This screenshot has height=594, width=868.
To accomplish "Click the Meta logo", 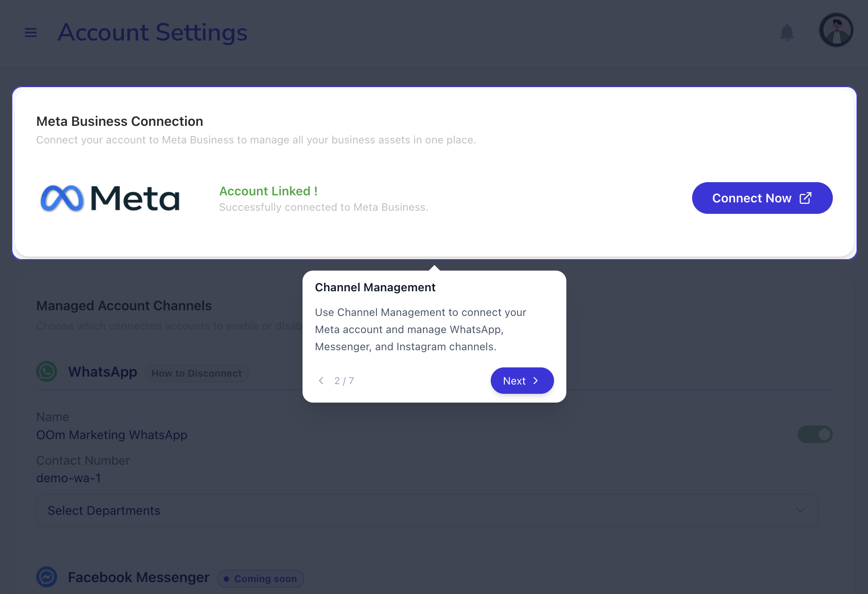I will 109,198.
